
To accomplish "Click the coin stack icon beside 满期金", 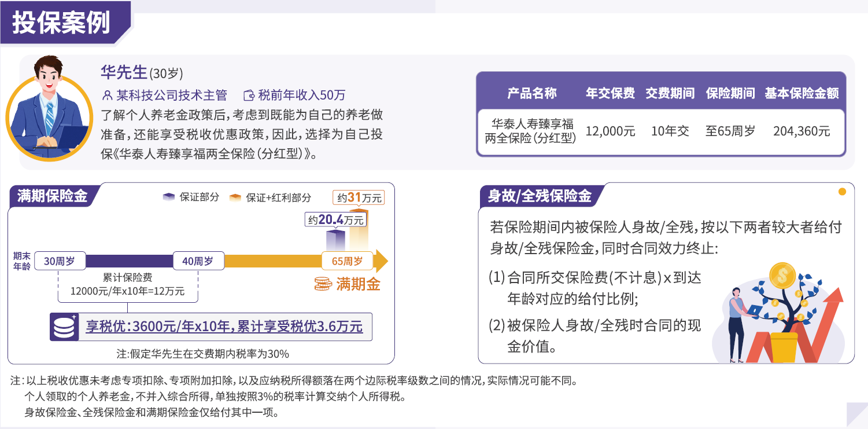I will click(x=323, y=284).
